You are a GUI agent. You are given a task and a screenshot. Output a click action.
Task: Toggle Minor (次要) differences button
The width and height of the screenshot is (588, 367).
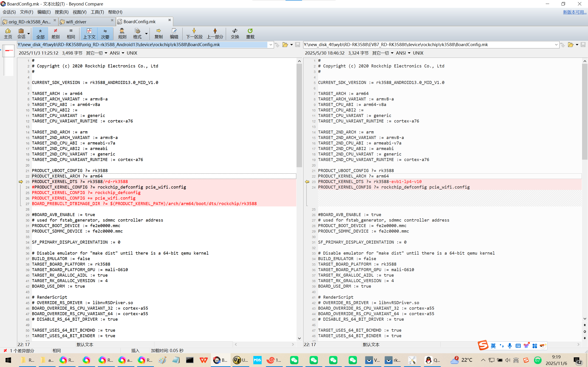point(105,33)
